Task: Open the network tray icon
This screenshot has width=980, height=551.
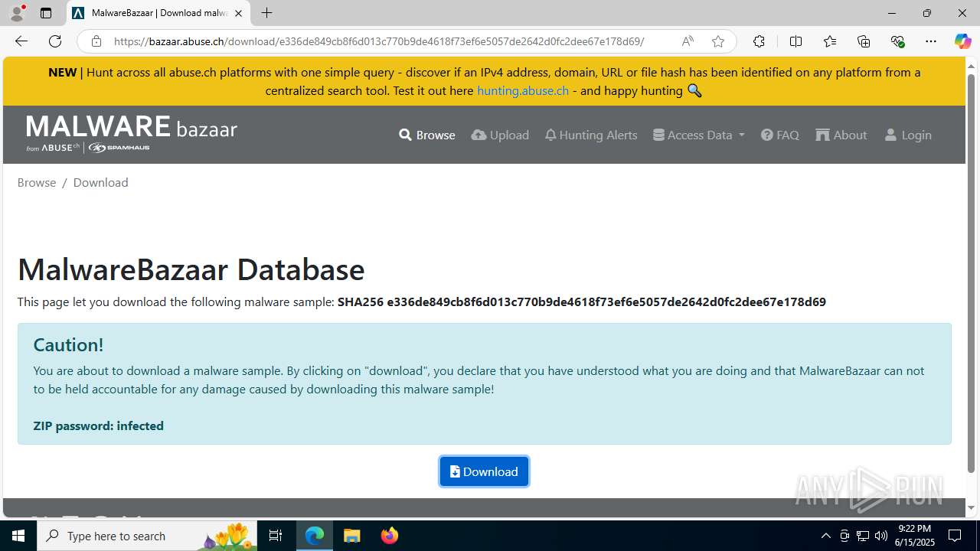Action: [863, 536]
